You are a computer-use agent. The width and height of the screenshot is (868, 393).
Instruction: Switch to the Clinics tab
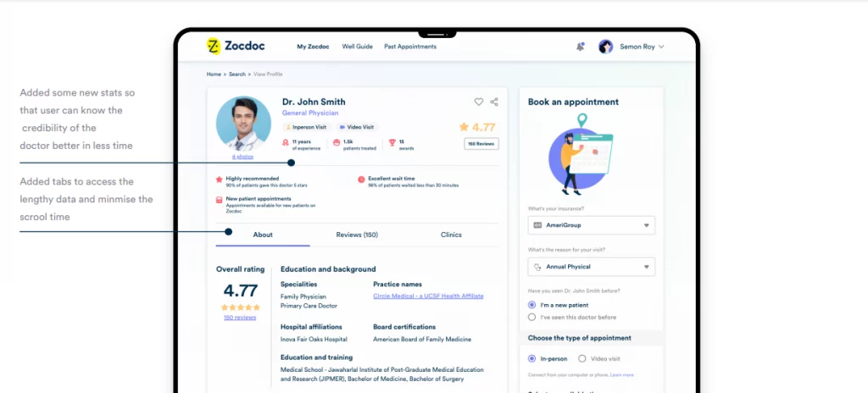coord(451,235)
